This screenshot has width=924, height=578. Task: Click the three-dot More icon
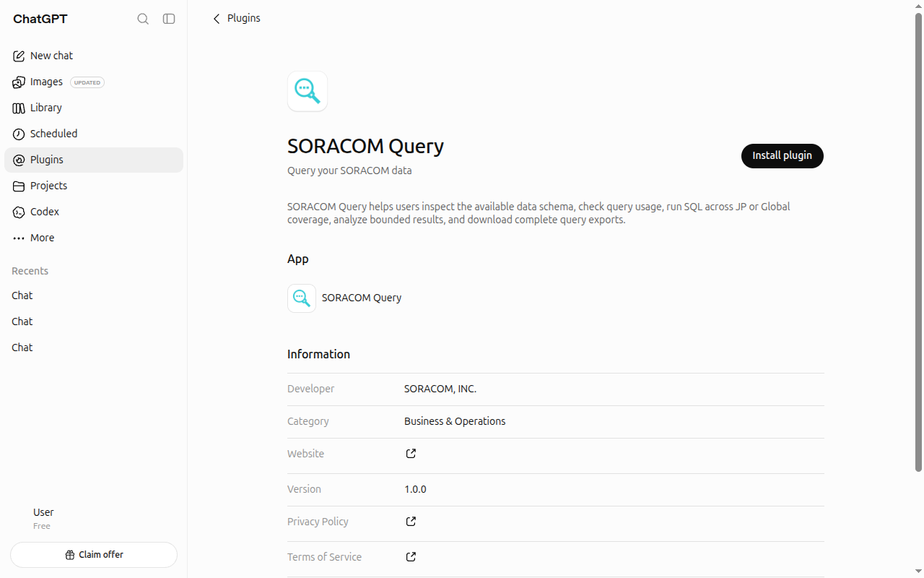coord(19,238)
